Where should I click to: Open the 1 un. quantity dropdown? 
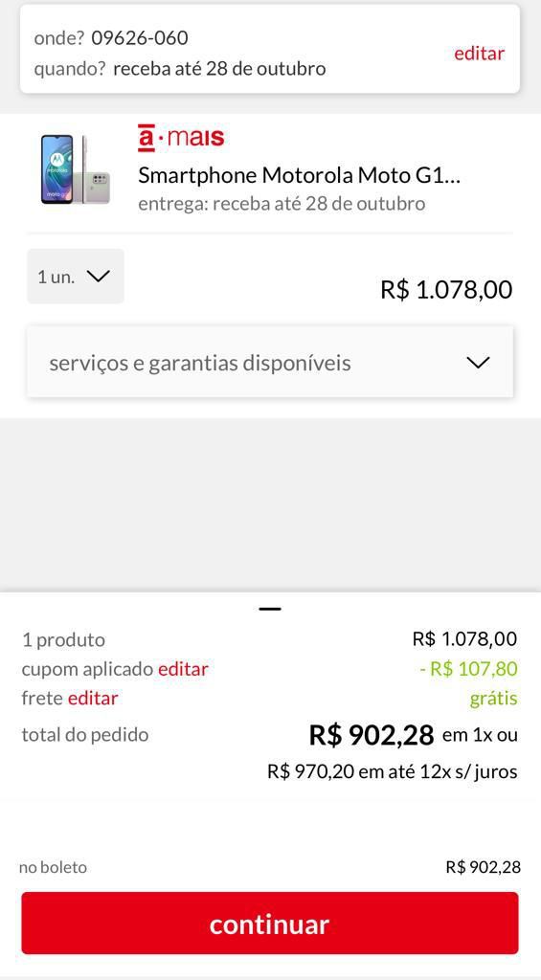(x=75, y=277)
